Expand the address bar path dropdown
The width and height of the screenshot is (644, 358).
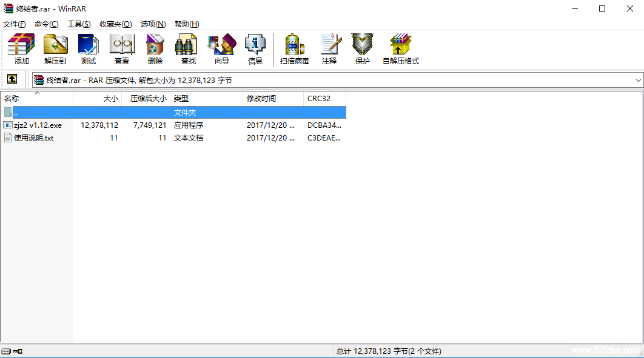pos(638,81)
